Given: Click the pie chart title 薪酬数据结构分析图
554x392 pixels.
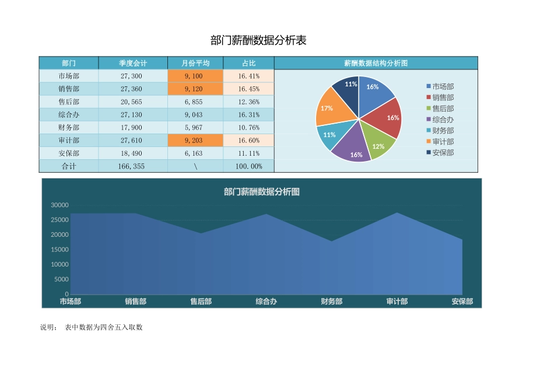Looking at the screenshot, I should pyautogui.click(x=376, y=63).
